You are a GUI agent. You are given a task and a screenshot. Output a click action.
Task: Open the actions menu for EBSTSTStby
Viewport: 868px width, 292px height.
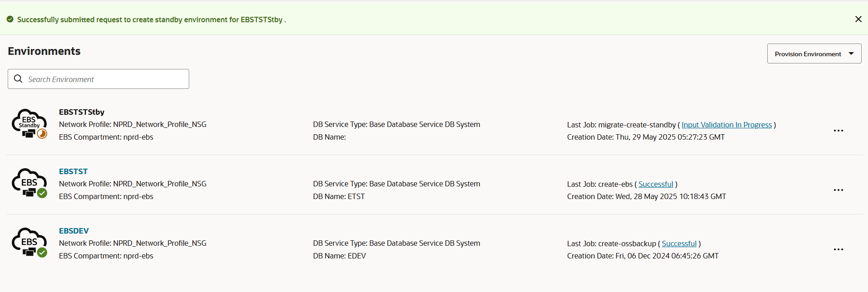(838, 131)
